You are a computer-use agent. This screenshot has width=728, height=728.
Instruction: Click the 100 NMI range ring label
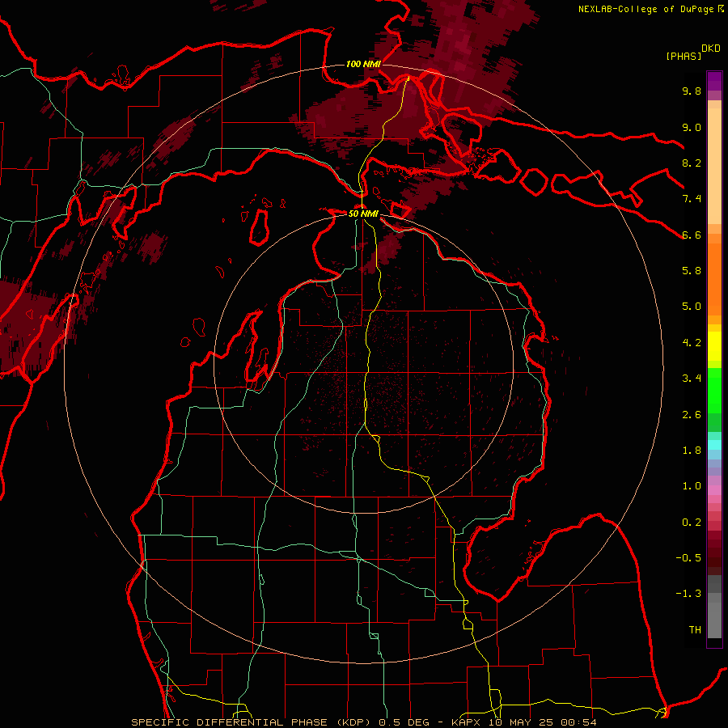[363, 64]
